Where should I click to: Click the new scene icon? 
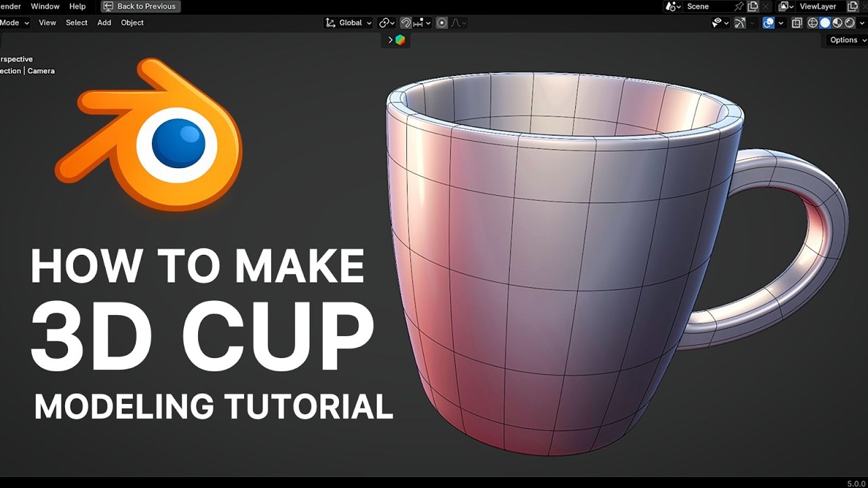coord(753,6)
